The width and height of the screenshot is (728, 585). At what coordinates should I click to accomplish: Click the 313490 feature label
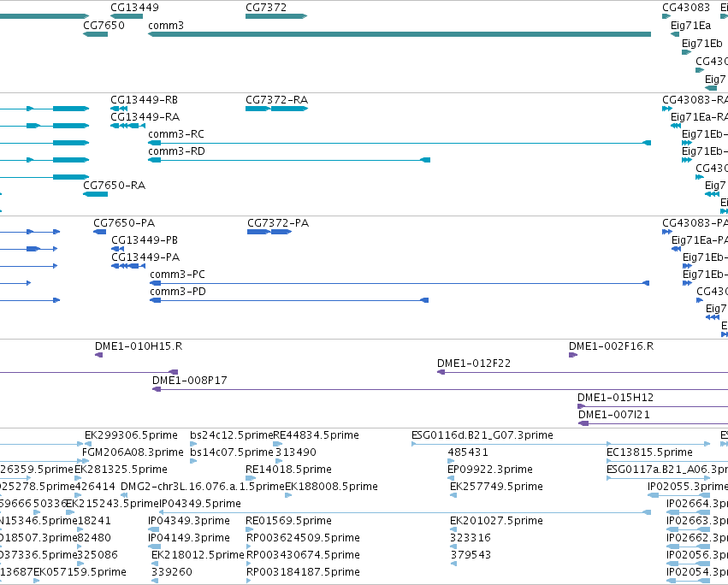click(x=296, y=452)
